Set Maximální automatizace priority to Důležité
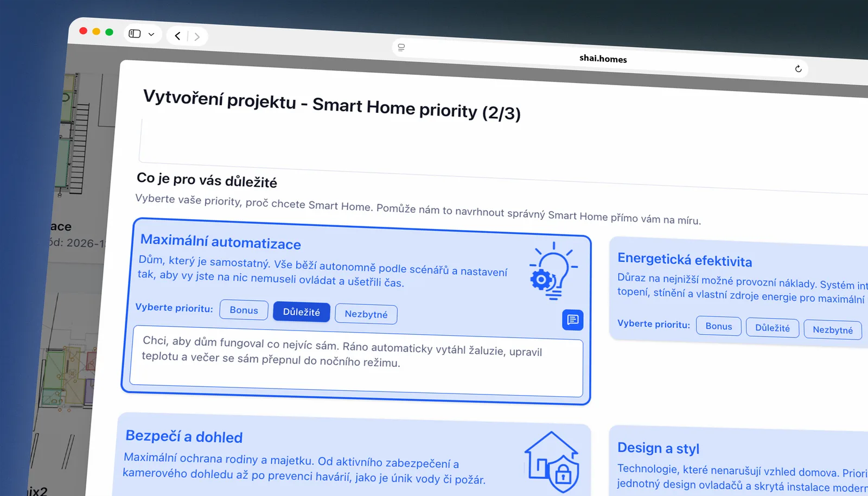Screen dimensions: 868x496 pyautogui.click(x=302, y=312)
